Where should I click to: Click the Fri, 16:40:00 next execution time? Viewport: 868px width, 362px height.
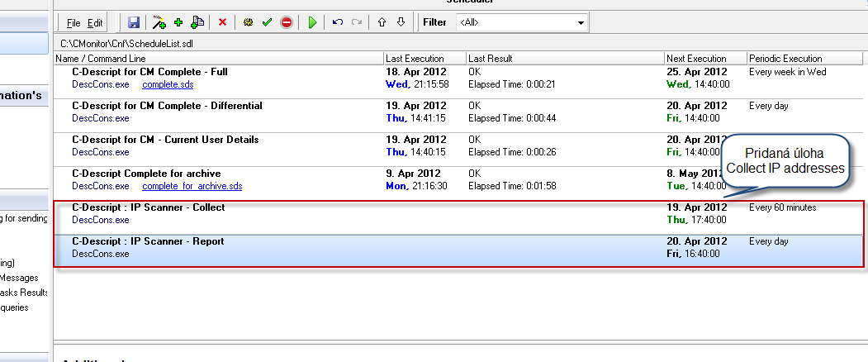click(x=693, y=254)
